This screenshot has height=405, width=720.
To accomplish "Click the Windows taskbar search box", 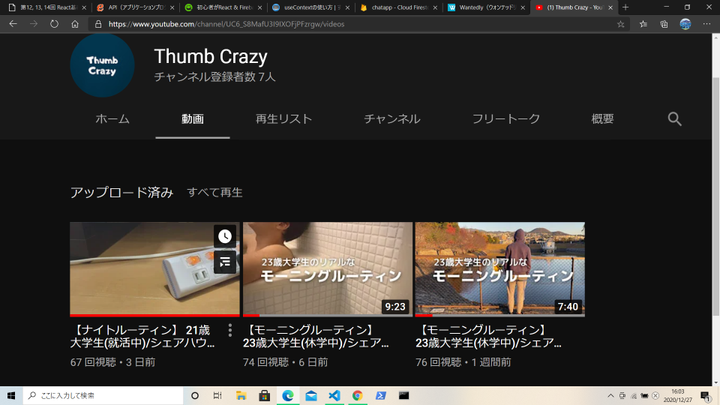I will coord(103,395).
